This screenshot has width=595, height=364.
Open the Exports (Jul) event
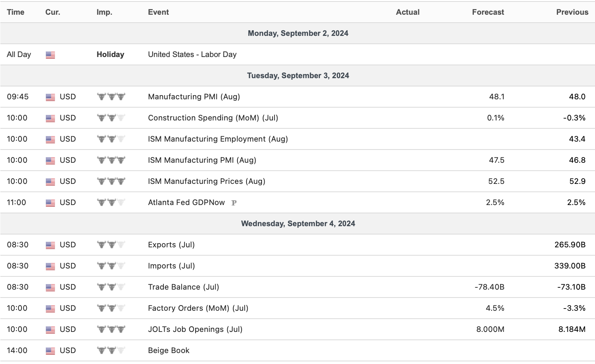171,245
